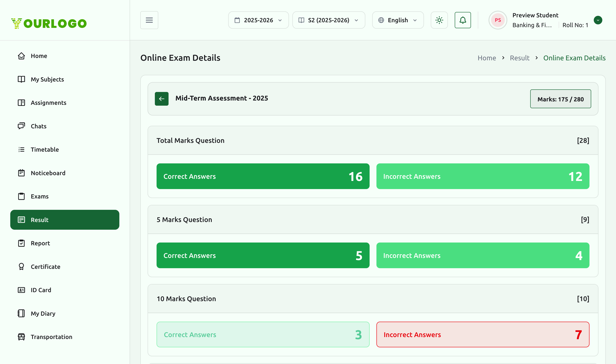Open My Diary menu item

65,314
